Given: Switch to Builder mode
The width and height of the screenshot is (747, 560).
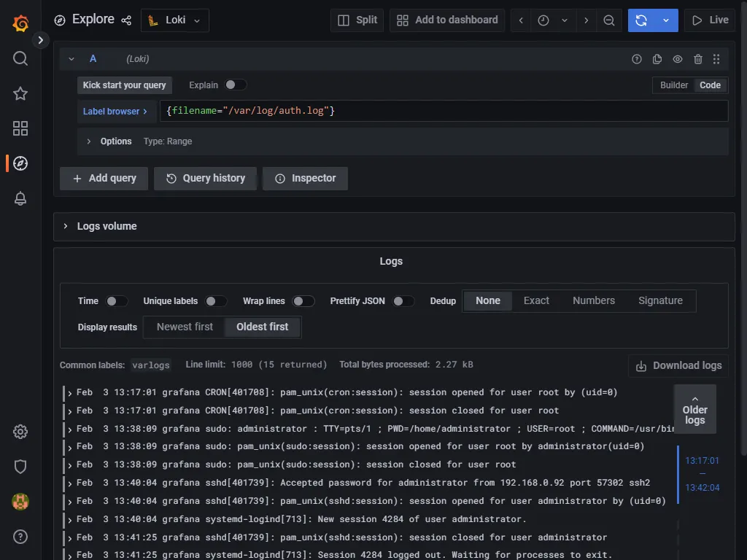Looking at the screenshot, I should click(x=673, y=85).
